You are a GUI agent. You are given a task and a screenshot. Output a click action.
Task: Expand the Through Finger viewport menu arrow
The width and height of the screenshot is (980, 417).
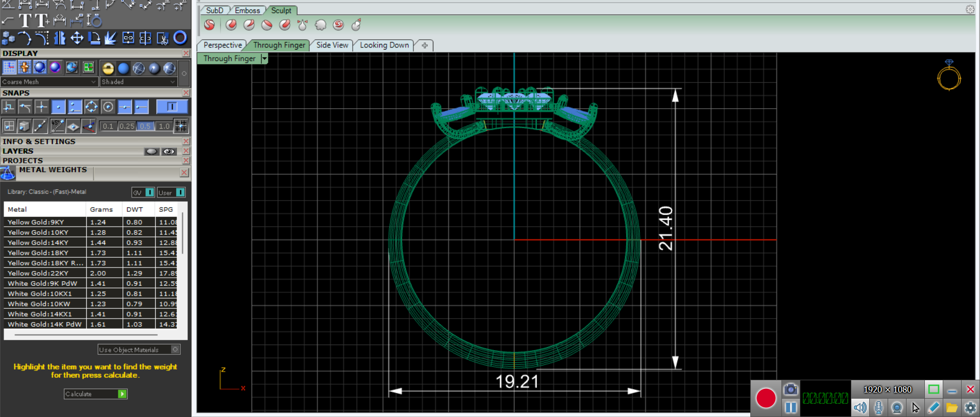(x=264, y=59)
